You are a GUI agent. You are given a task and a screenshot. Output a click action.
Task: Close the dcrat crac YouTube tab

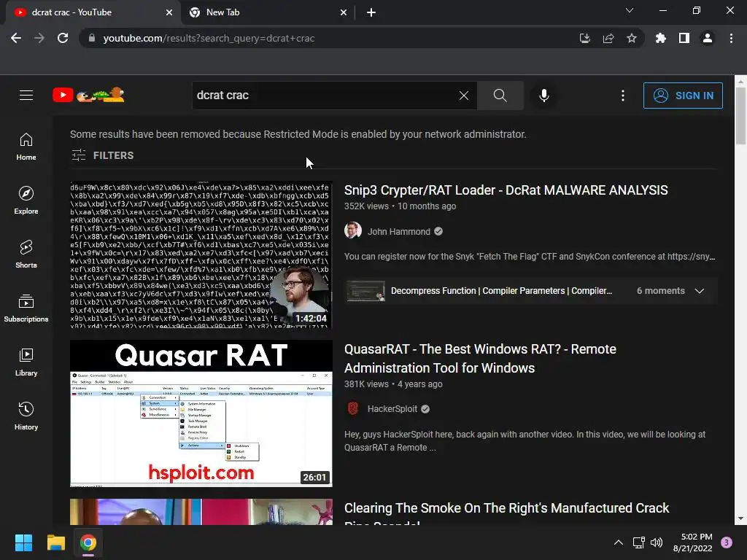pos(169,13)
